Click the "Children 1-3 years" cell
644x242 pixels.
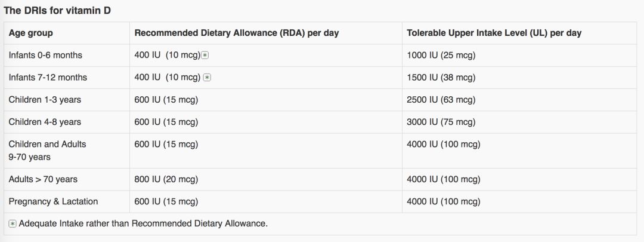45,100
